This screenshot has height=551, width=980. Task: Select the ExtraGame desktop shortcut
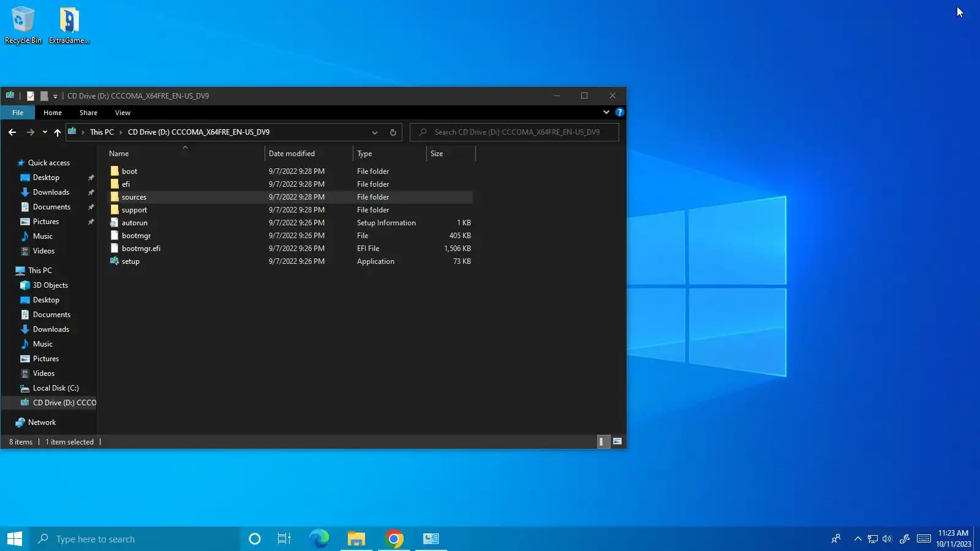tap(69, 25)
